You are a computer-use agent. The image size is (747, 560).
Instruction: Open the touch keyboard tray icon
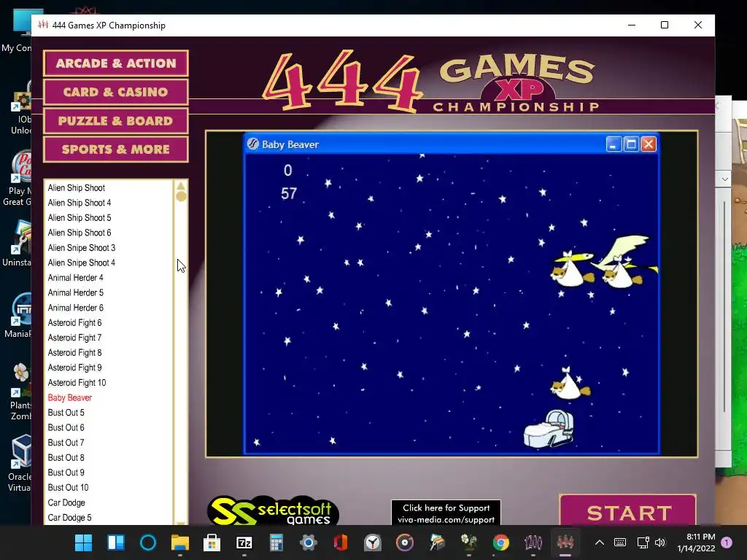coord(620,542)
